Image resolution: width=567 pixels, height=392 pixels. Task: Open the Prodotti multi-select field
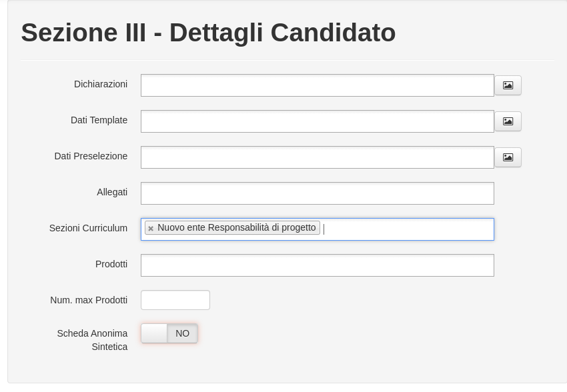pyautogui.click(x=317, y=265)
